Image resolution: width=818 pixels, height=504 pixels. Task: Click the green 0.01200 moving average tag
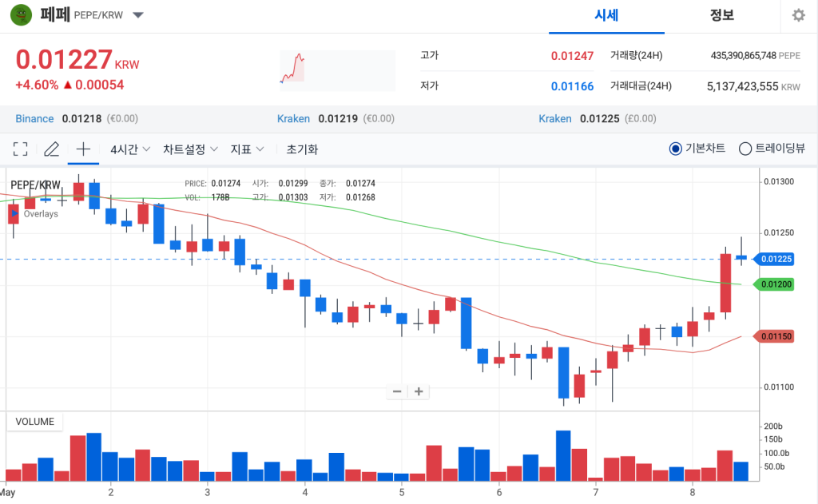[773, 284]
